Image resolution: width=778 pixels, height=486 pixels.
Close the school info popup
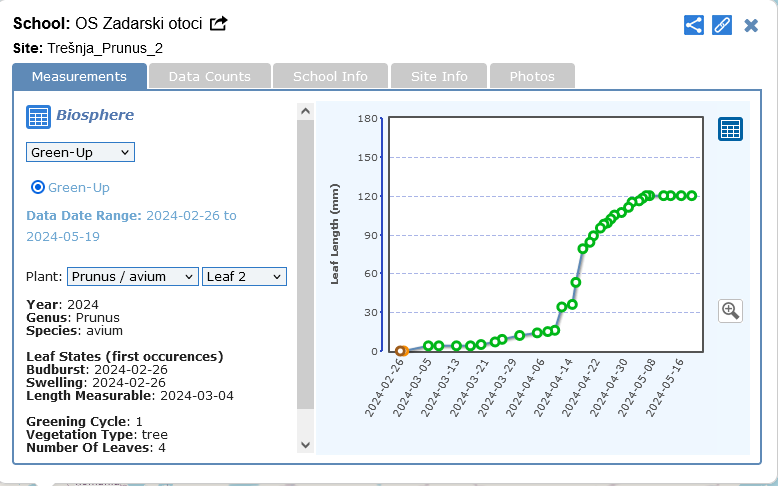751,25
